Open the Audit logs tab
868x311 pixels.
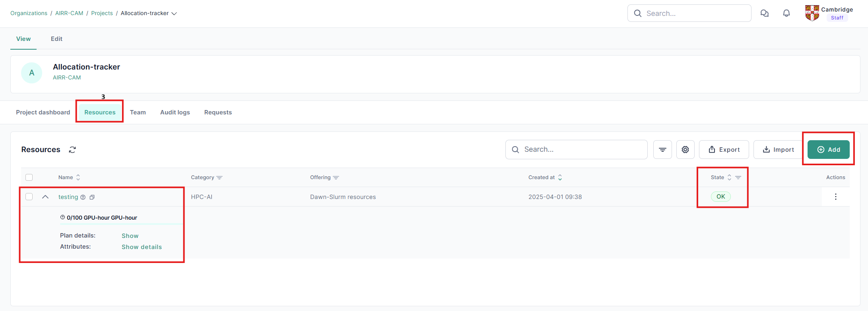tap(175, 112)
